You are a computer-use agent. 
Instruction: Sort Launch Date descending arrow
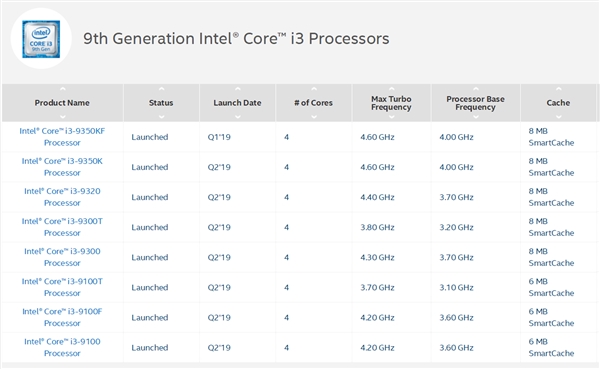pyautogui.click(x=238, y=117)
